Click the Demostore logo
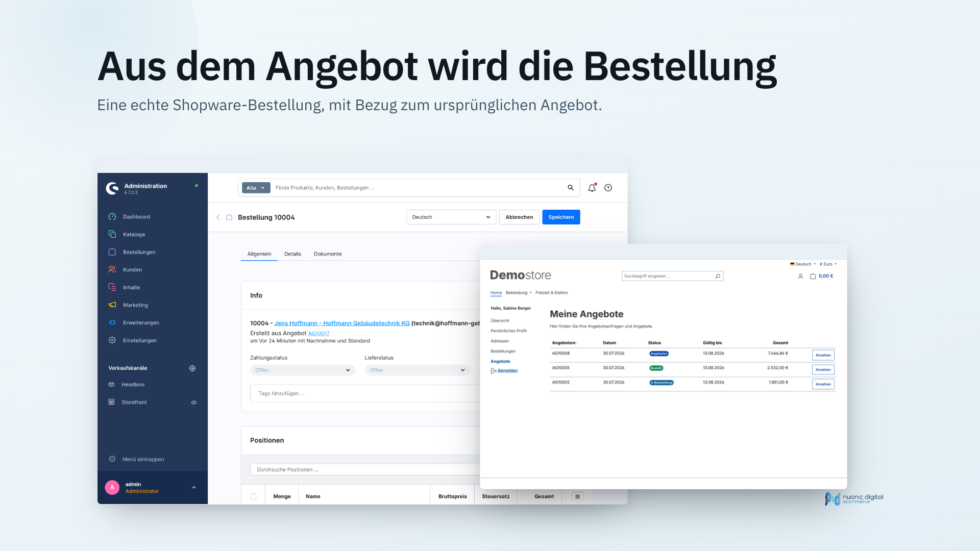Viewport: 980px width, 551px height. (520, 275)
